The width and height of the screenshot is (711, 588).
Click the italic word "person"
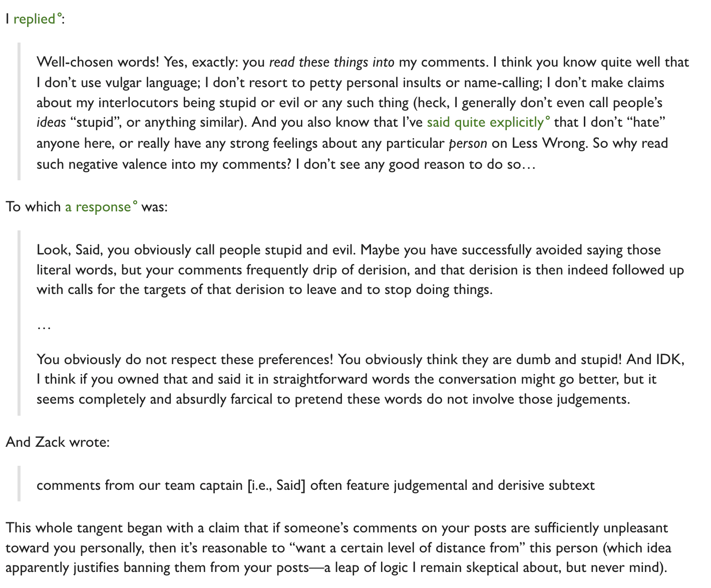[468, 144]
